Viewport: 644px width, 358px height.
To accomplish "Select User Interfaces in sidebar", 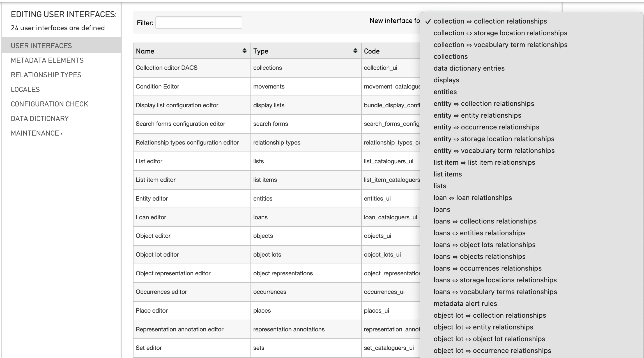I will [x=41, y=46].
